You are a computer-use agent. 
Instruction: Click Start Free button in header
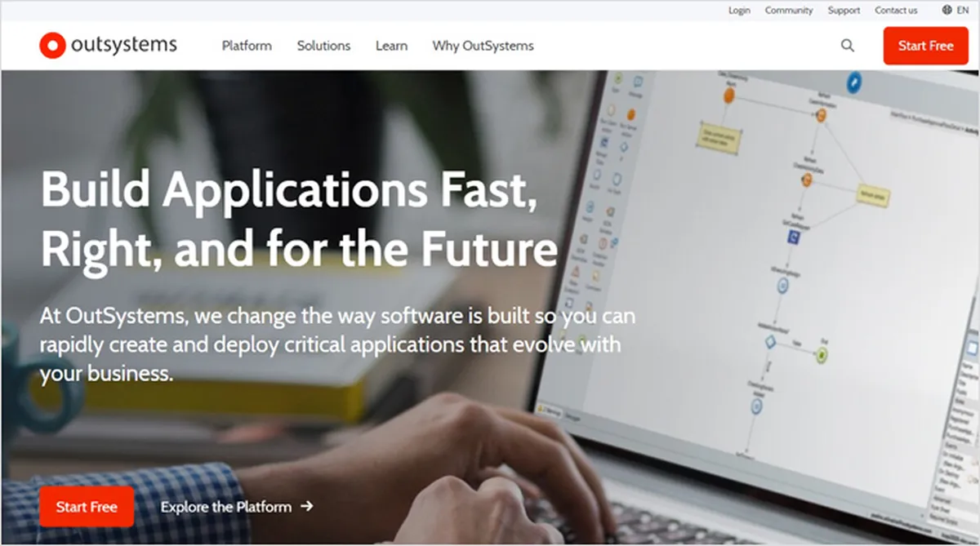pos(925,46)
